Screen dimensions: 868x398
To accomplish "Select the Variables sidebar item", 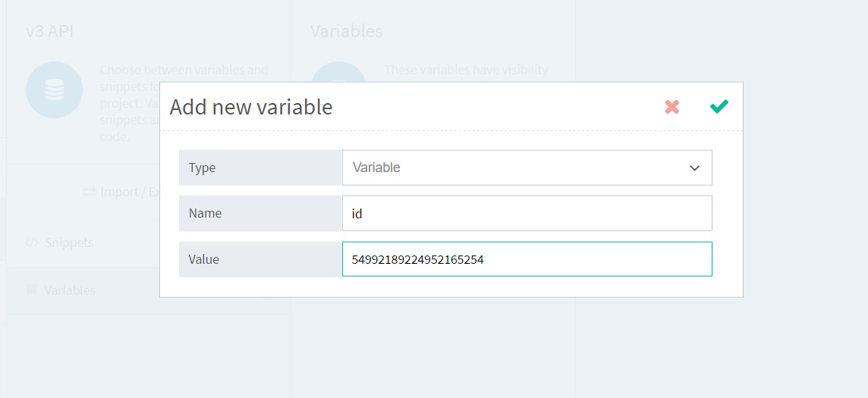I will pyautogui.click(x=70, y=290).
